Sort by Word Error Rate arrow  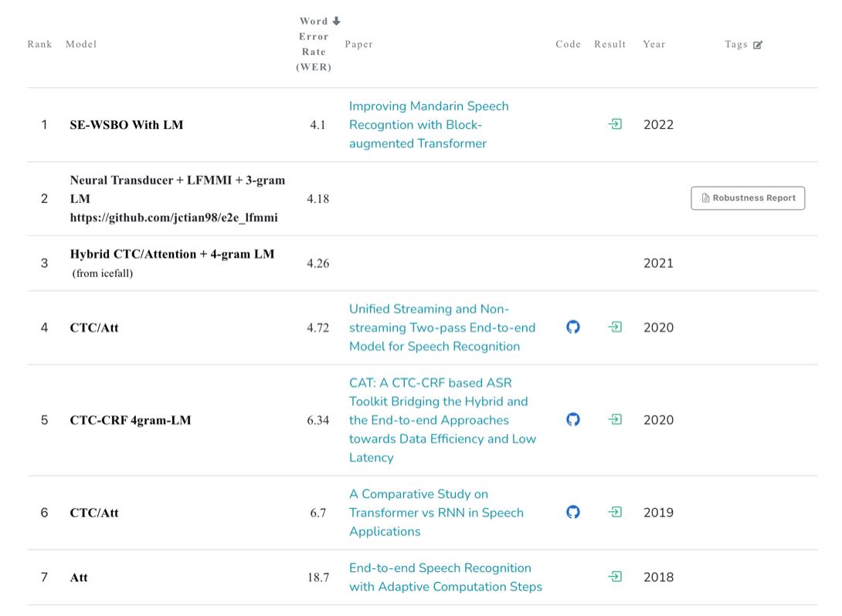(336, 22)
